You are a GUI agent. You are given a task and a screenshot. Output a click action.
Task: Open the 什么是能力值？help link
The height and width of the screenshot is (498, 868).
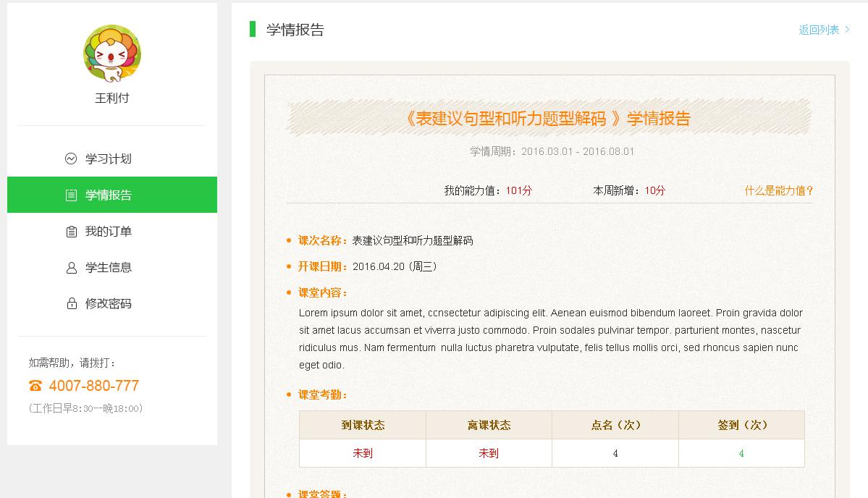(x=778, y=190)
